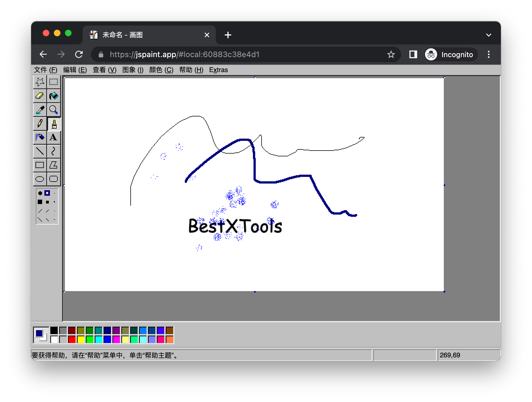This screenshot has height=402, width=532.
Task: Pick the teal palette color
Action: click(x=99, y=330)
